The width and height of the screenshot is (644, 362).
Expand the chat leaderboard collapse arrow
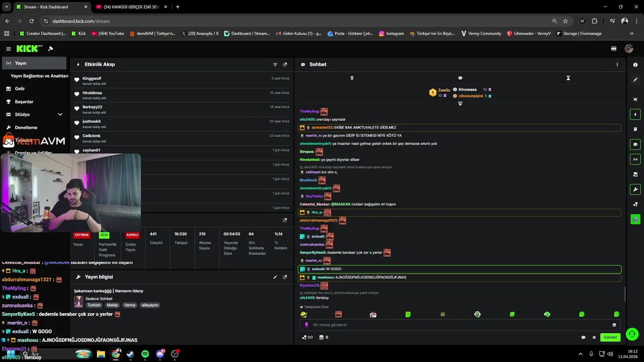[x=460, y=104]
